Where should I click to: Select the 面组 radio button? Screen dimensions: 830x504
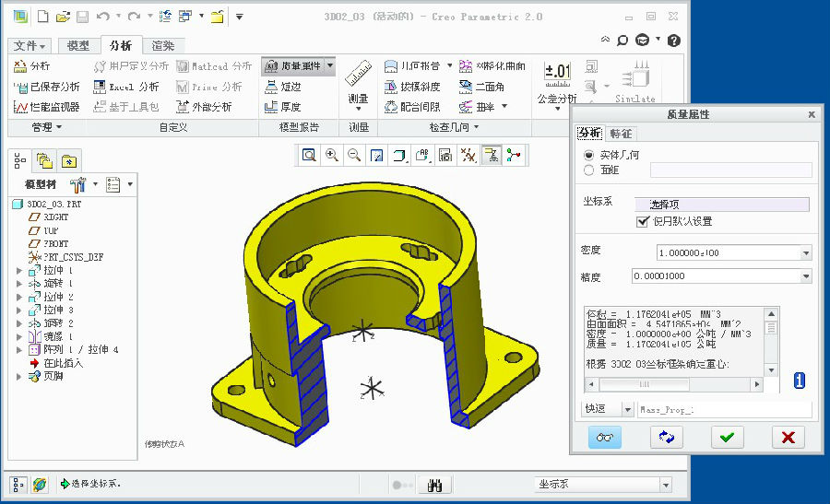(x=589, y=170)
